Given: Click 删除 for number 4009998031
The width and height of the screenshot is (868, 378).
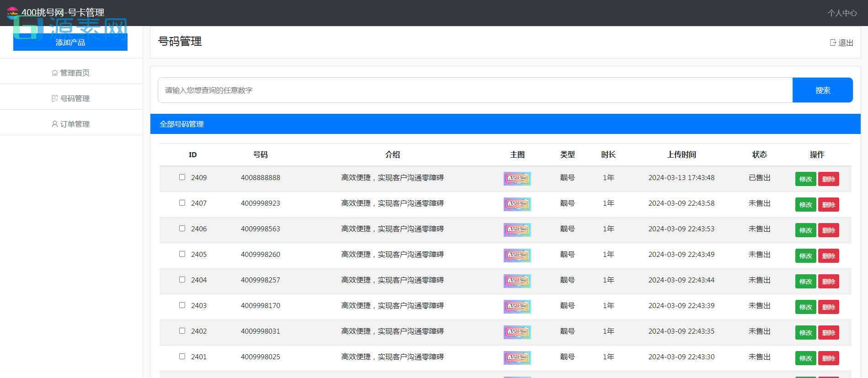Looking at the screenshot, I should click(829, 332).
